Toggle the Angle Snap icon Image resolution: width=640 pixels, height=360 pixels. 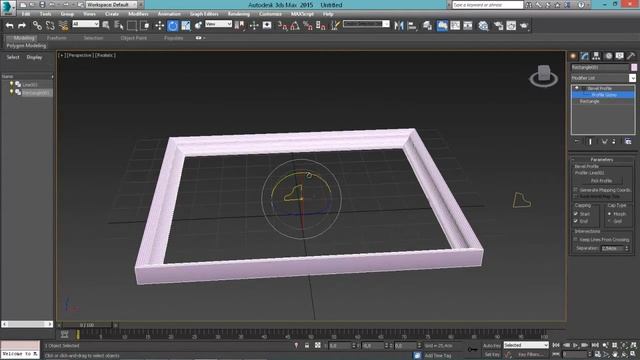click(x=295, y=26)
